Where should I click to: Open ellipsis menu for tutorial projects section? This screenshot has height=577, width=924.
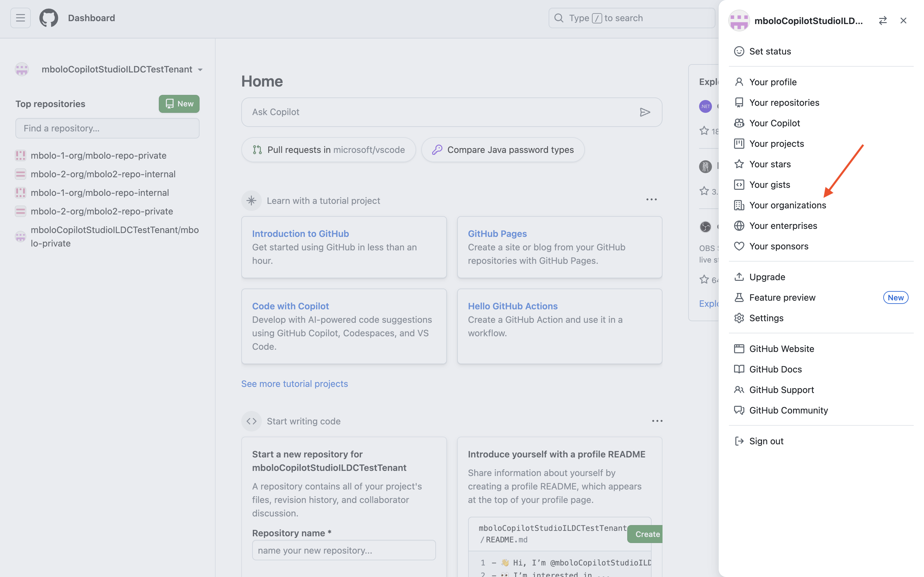(x=651, y=199)
